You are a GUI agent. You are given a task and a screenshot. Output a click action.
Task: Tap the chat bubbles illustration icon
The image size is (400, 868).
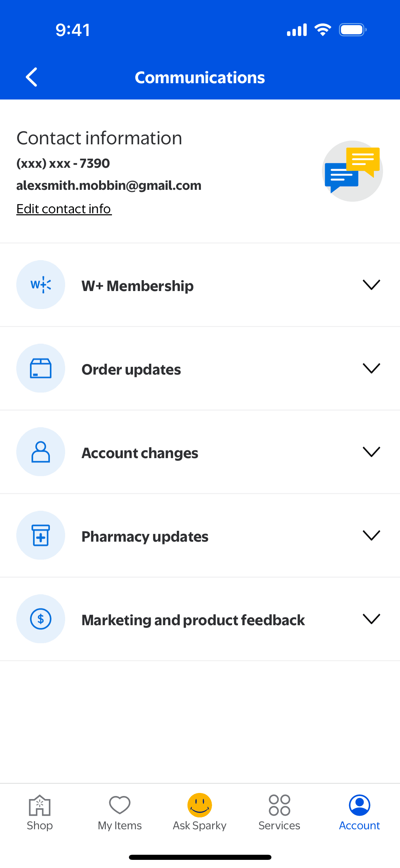352,171
